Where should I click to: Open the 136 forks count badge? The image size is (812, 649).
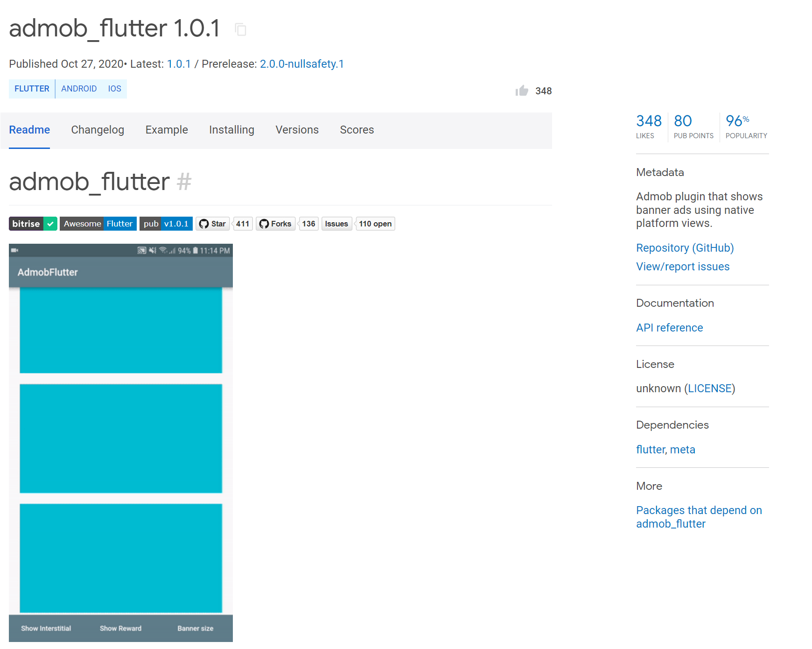(308, 224)
